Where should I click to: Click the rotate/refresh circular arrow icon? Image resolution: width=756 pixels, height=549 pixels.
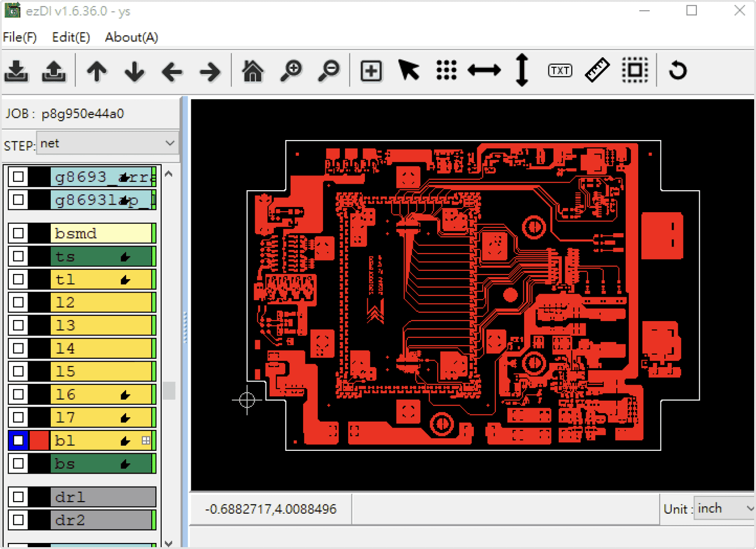coord(678,71)
